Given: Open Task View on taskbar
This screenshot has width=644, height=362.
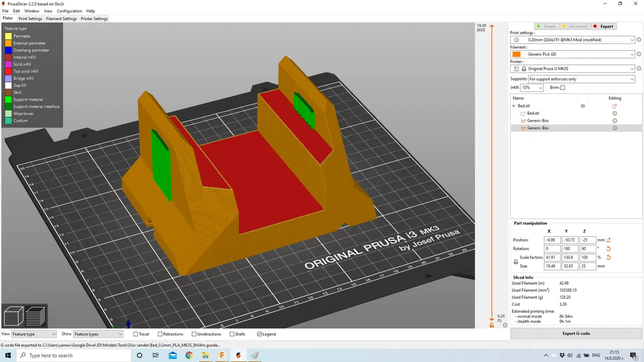Looking at the screenshot, I should (x=156, y=356).
